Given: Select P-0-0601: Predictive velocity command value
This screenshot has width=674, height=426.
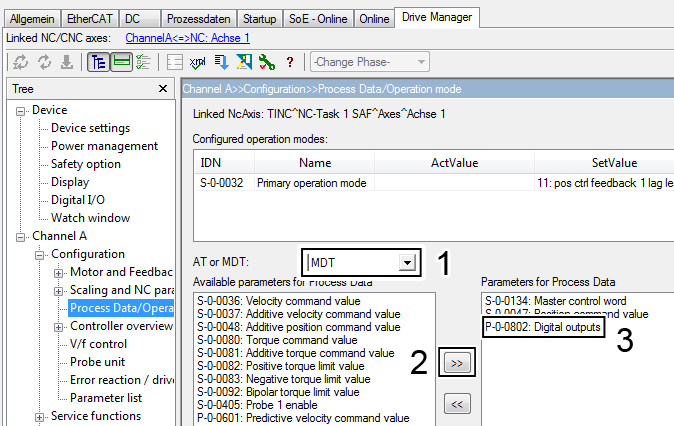Looking at the screenshot, I should coord(303,418).
